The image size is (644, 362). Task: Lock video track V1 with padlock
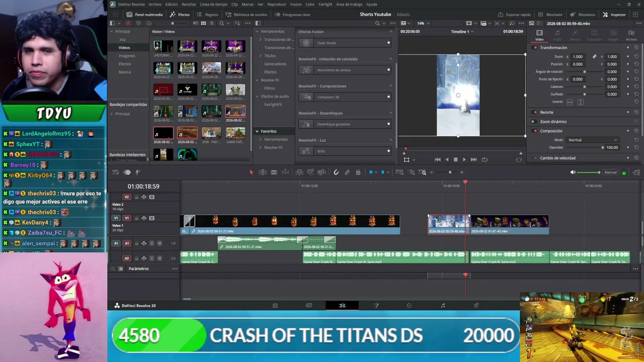(136, 218)
